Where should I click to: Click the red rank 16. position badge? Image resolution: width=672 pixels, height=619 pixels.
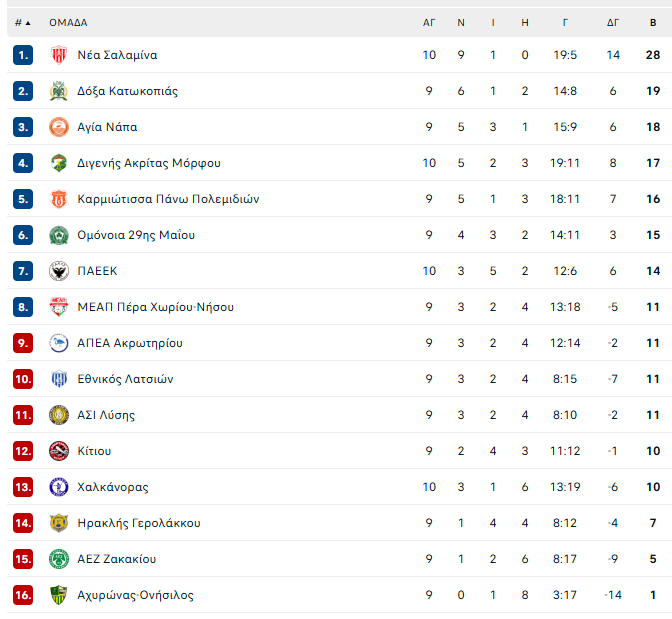click(x=23, y=595)
